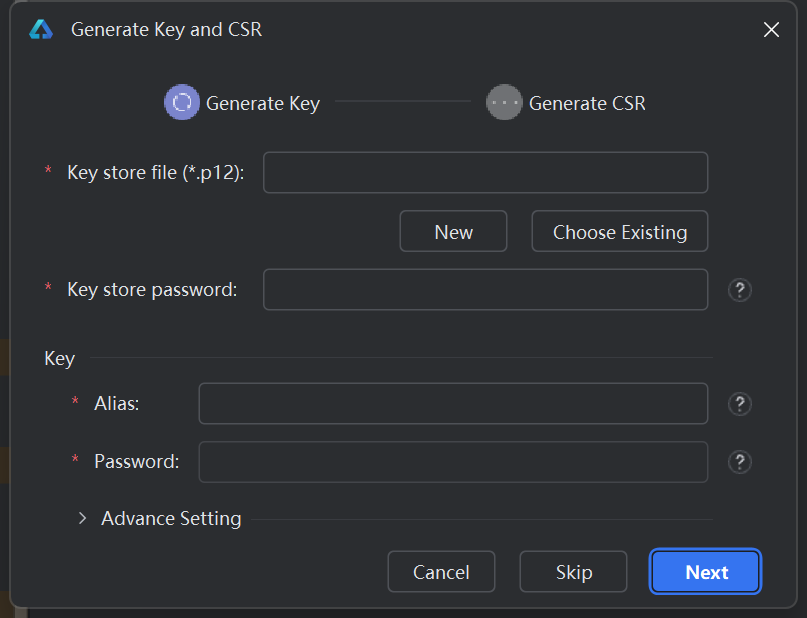Focus the key Password input field

(x=453, y=462)
